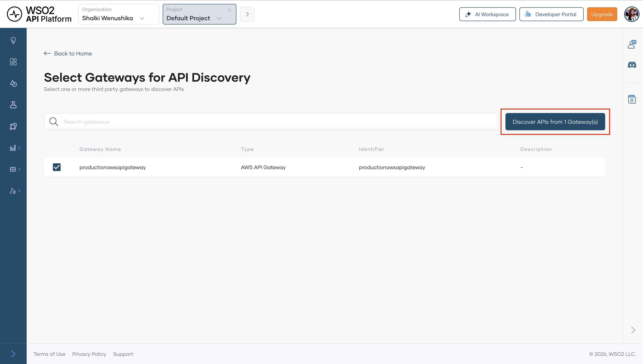The height and width of the screenshot is (364, 643).
Task: Click the Identifier column header
Action: click(371, 149)
